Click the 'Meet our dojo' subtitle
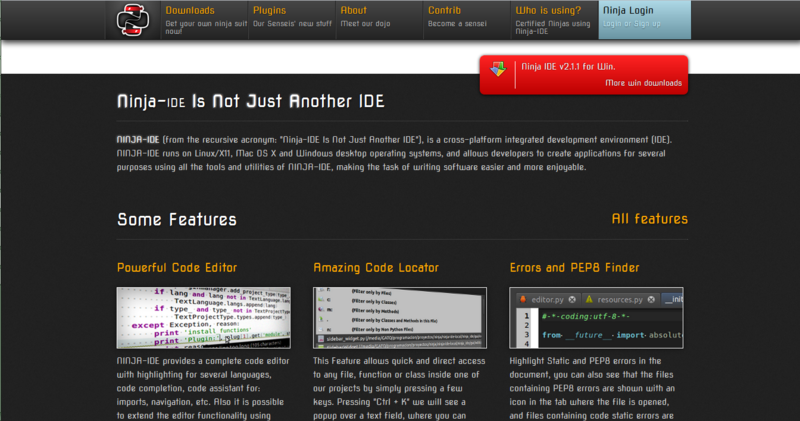800x421 pixels. click(x=365, y=23)
